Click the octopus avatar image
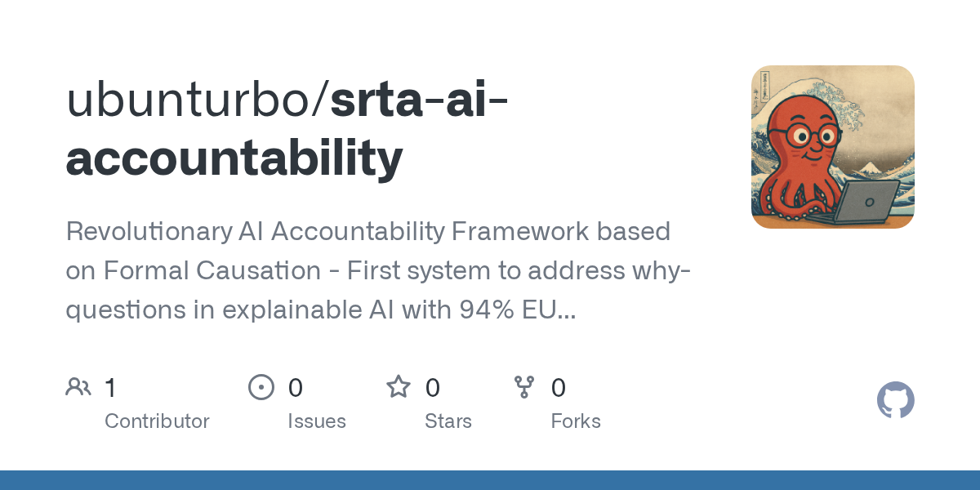The image size is (980, 490). tap(833, 147)
